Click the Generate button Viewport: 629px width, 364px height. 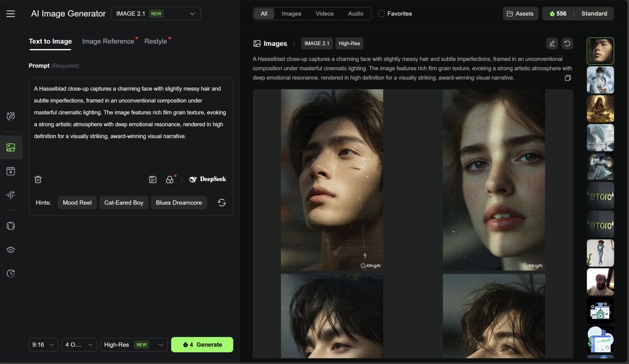pos(202,344)
